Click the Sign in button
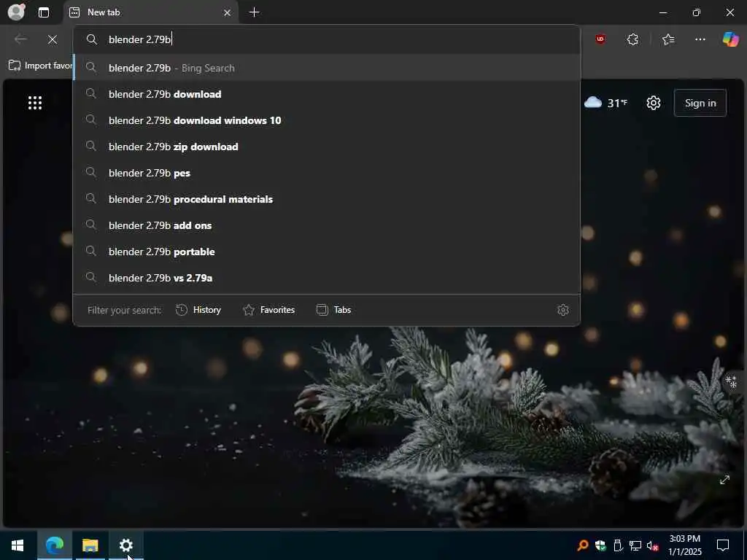 [x=700, y=103]
